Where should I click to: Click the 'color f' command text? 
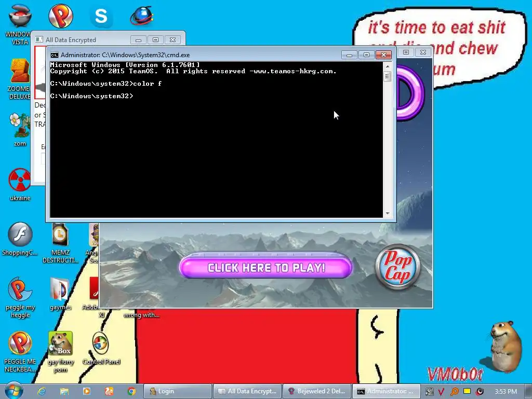[x=148, y=84]
